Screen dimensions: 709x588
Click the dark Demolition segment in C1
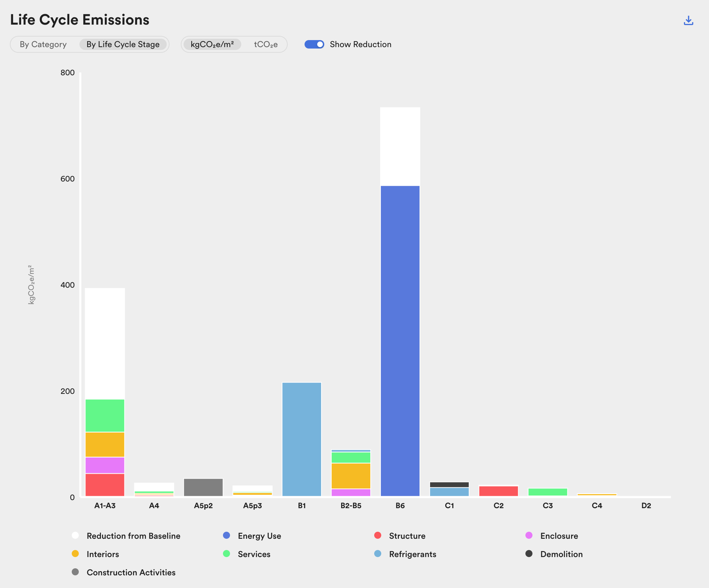point(449,485)
